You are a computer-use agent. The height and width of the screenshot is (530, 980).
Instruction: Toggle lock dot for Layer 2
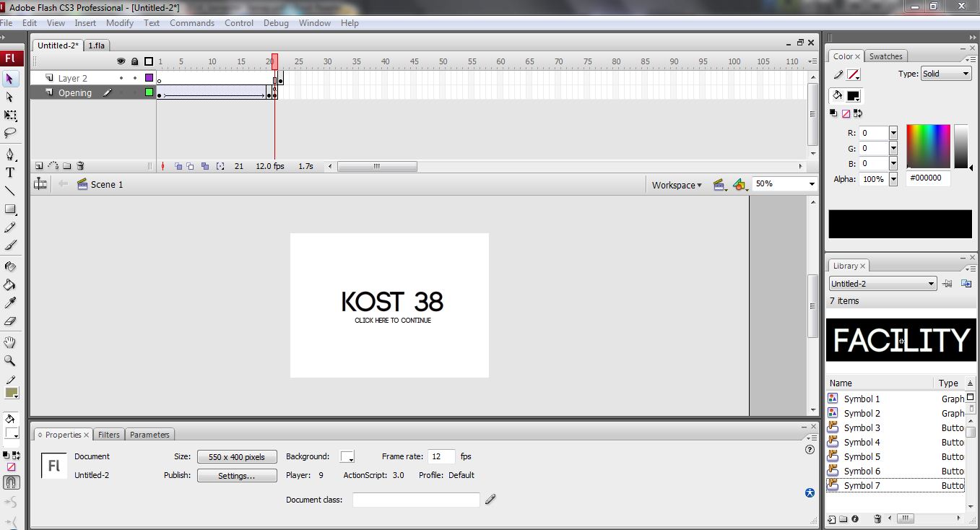pyautogui.click(x=135, y=78)
